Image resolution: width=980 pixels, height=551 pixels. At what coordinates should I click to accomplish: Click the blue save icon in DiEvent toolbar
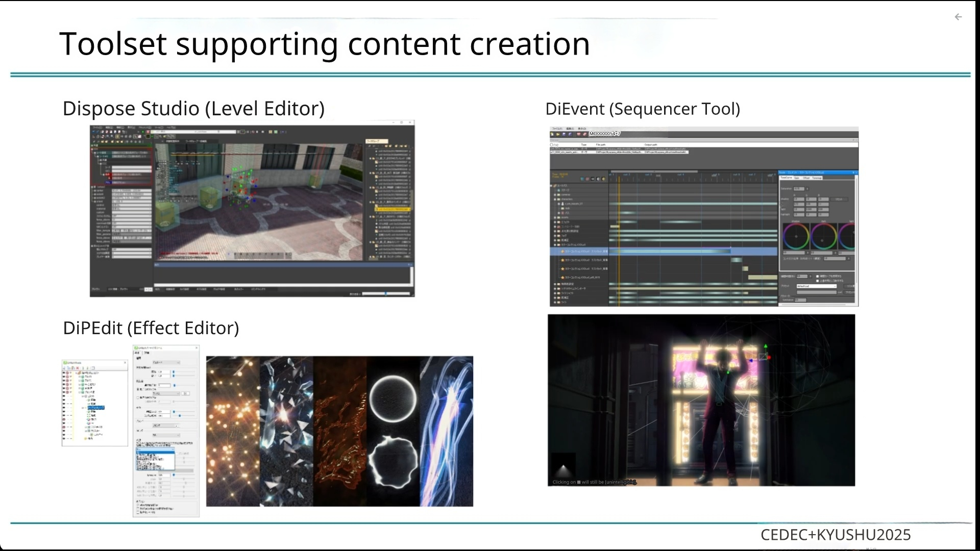tap(564, 134)
